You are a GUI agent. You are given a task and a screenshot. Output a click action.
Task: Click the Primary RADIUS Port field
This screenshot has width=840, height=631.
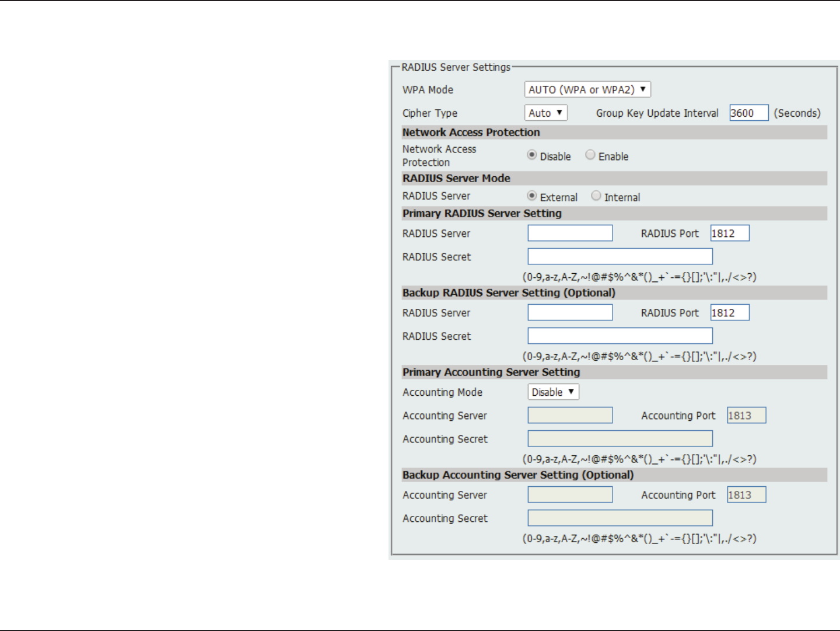click(730, 233)
